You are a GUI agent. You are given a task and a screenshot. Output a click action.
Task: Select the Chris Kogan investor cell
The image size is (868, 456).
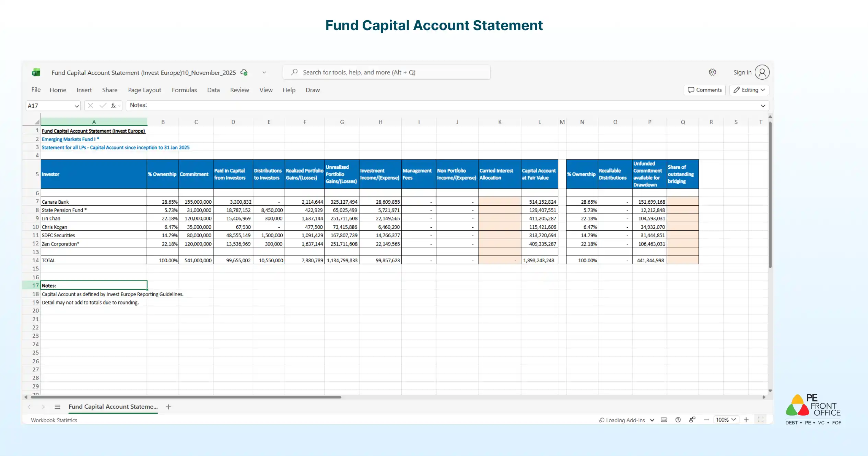click(94, 227)
